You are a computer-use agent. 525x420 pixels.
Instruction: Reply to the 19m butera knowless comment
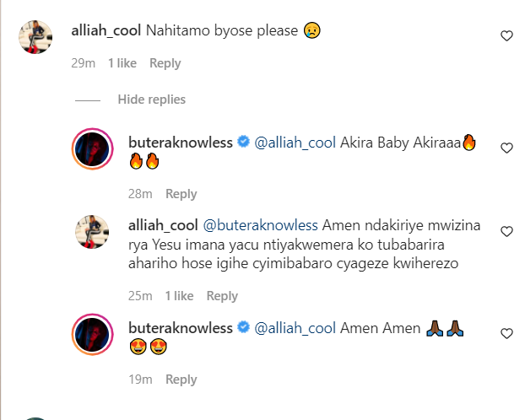pos(181,380)
